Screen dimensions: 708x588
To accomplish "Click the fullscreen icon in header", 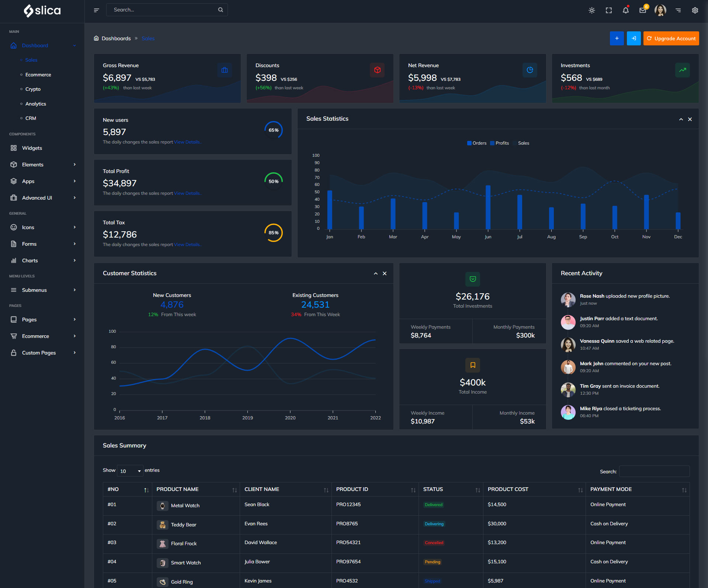I will point(609,10).
